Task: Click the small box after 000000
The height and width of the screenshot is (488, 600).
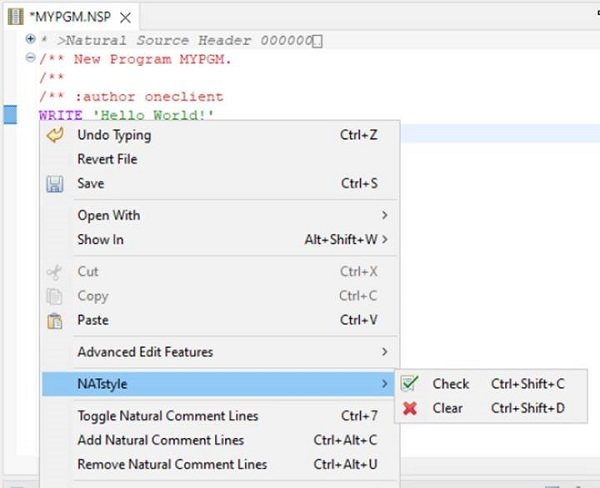Action: (x=317, y=41)
